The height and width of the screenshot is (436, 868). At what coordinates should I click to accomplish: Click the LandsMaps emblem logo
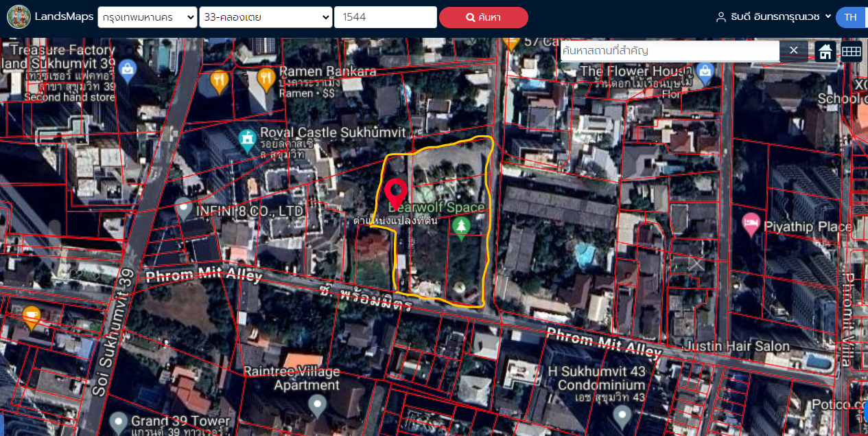click(x=19, y=16)
